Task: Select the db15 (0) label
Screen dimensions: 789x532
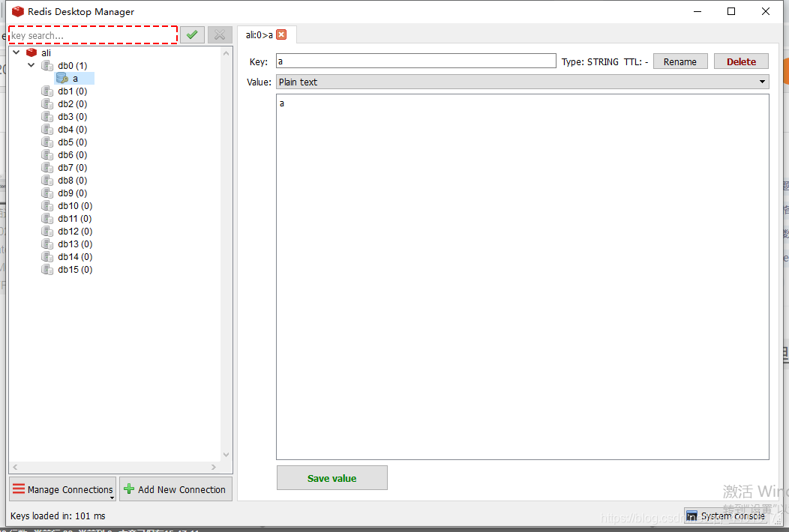Action: (x=75, y=270)
